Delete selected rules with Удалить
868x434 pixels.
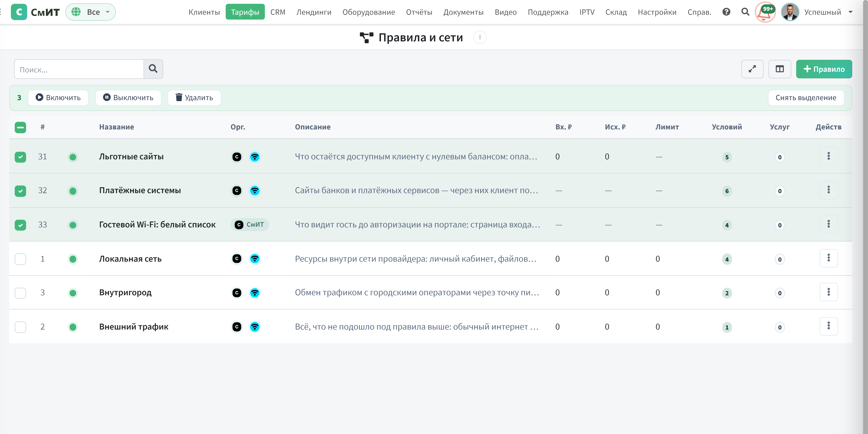click(x=194, y=98)
